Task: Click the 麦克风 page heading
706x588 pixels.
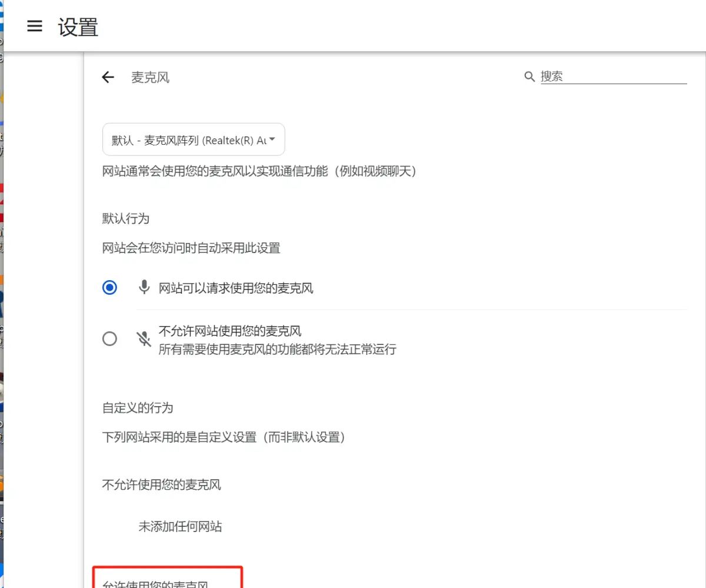Action: [149, 77]
